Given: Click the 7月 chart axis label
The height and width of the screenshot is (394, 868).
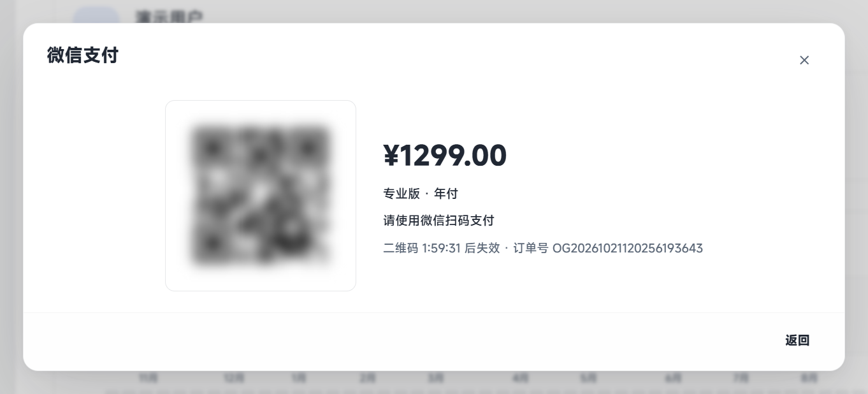Looking at the screenshot, I should pyautogui.click(x=741, y=378).
